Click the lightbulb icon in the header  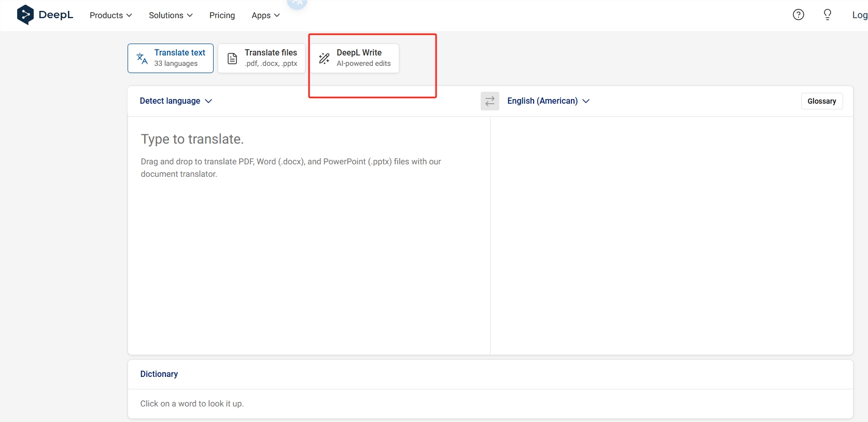pyautogui.click(x=828, y=15)
